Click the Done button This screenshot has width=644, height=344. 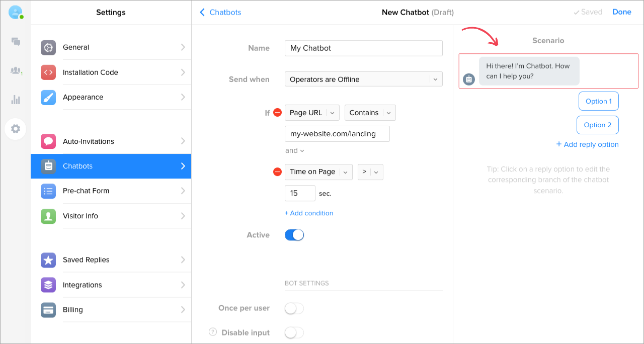coord(621,12)
